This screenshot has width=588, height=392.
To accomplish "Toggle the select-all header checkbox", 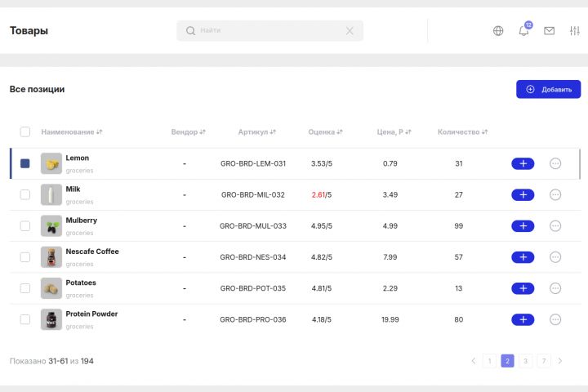I will click(25, 131).
